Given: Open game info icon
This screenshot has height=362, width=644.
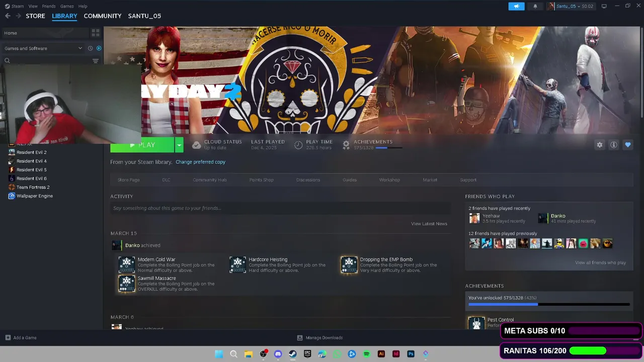Looking at the screenshot, I should tap(613, 145).
